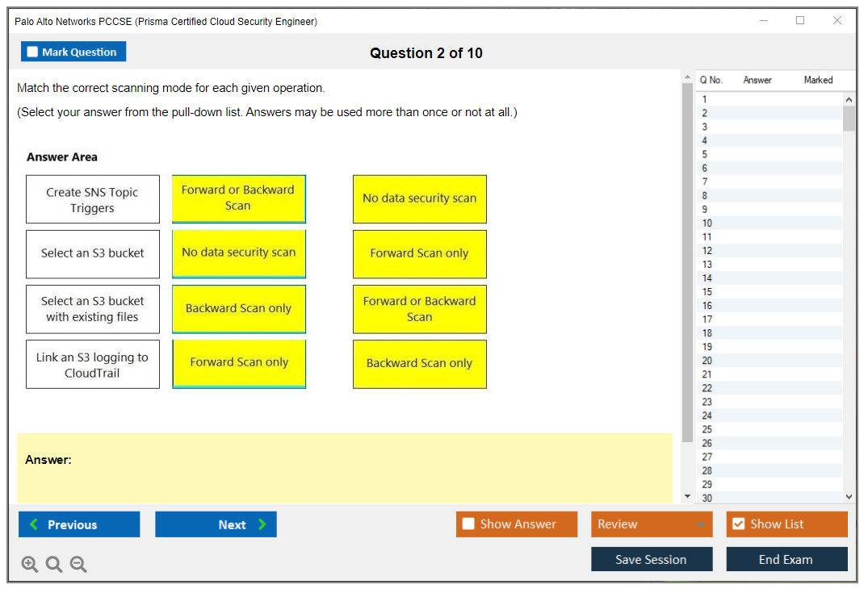Advance with the Next button
Screen dimensions: 868x593
click(216, 524)
